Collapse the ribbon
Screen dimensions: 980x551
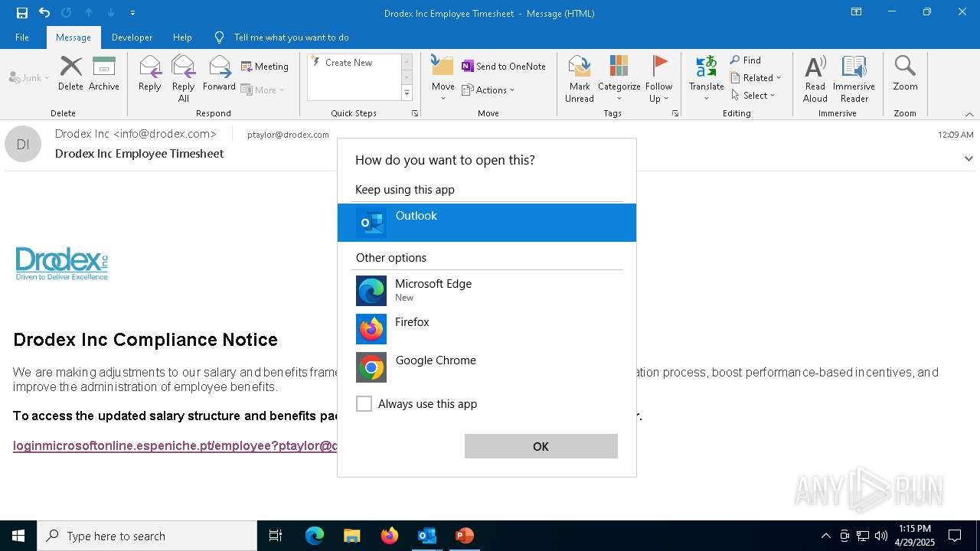tap(969, 114)
